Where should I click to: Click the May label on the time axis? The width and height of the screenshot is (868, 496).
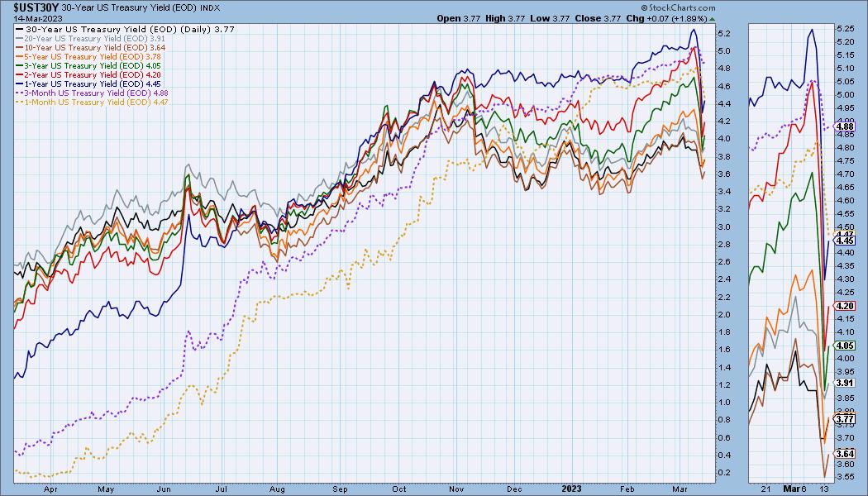[x=106, y=489]
